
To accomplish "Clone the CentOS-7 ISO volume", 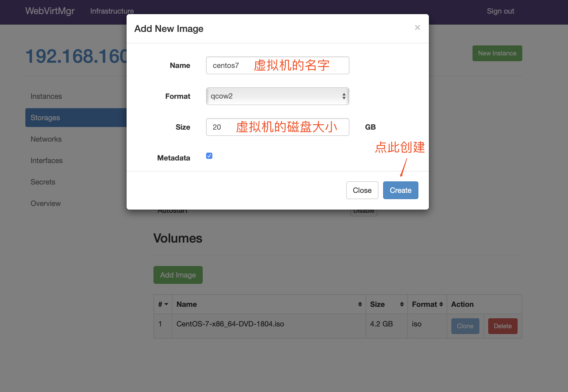I will pyautogui.click(x=465, y=326).
